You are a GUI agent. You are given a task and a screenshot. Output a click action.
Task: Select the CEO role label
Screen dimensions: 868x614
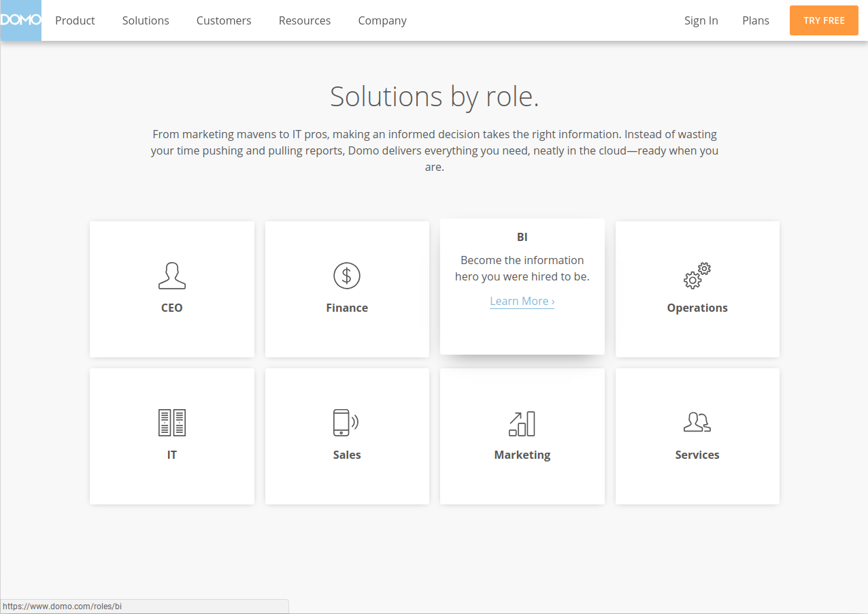pyautogui.click(x=172, y=308)
